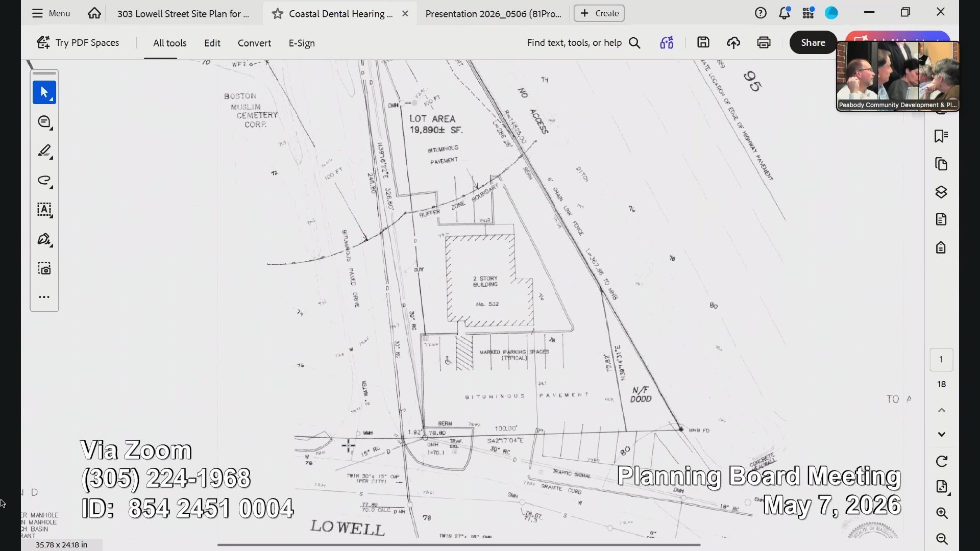
Task: Open the notifications bell
Action: pos(785,13)
